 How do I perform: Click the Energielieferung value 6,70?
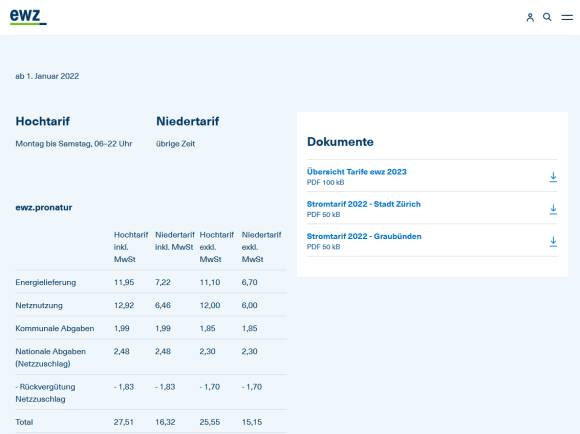pyautogui.click(x=249, y=282)
